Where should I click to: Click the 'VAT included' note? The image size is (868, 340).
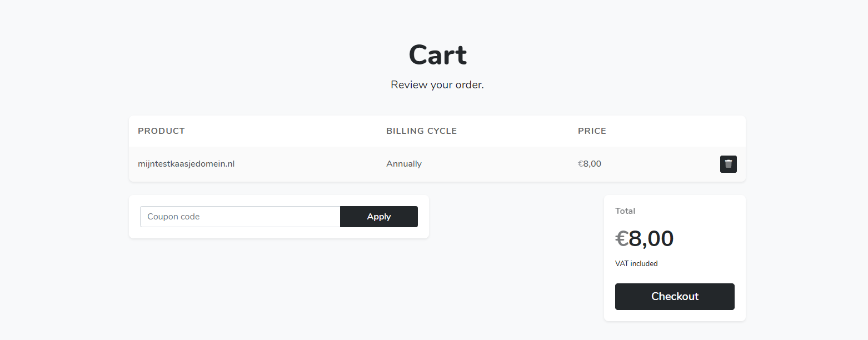click(x=636, y=264)
